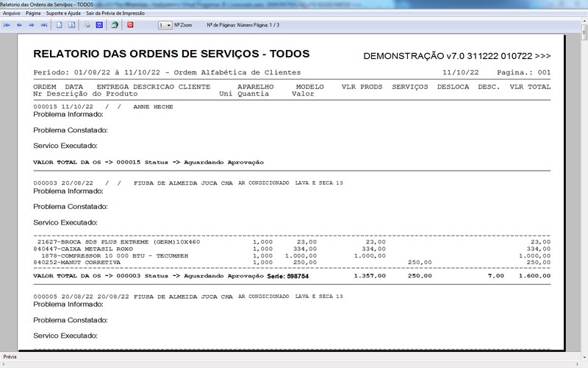
Task: Click the discount value 7,00
Action: (495, 275)
